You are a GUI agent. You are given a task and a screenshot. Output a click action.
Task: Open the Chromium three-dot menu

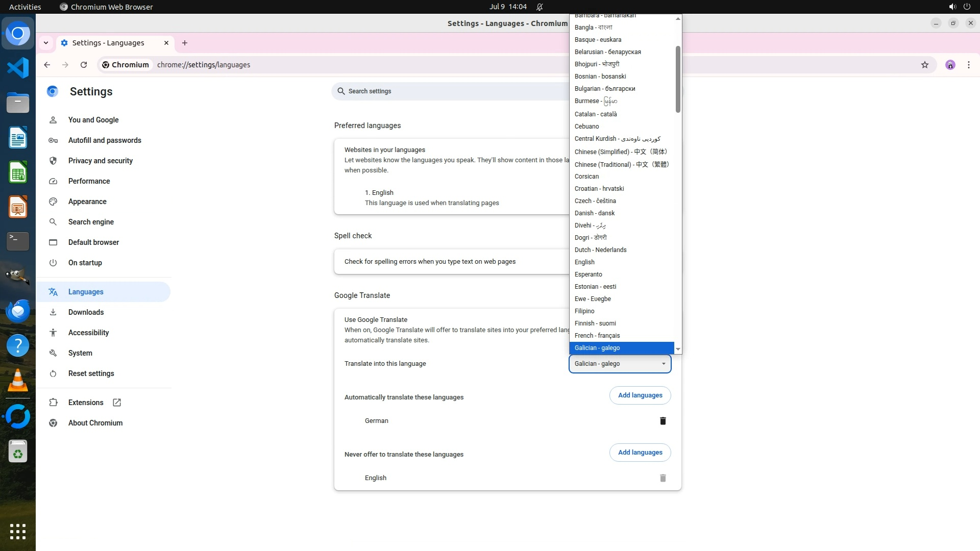click(x=968, y=65)
